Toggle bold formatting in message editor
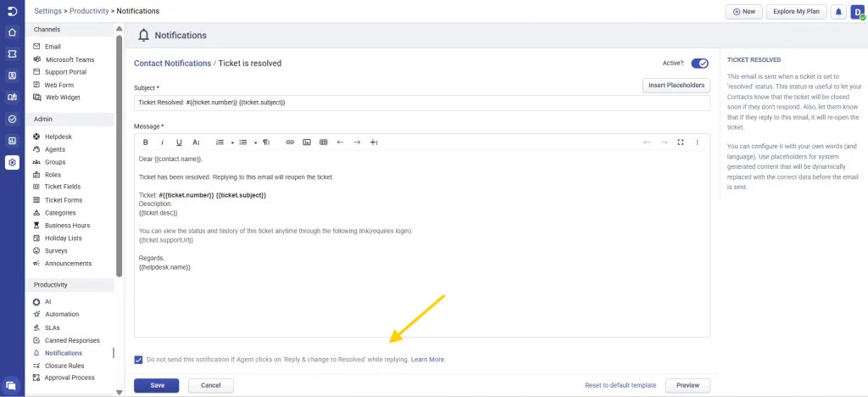 (145, 143)
